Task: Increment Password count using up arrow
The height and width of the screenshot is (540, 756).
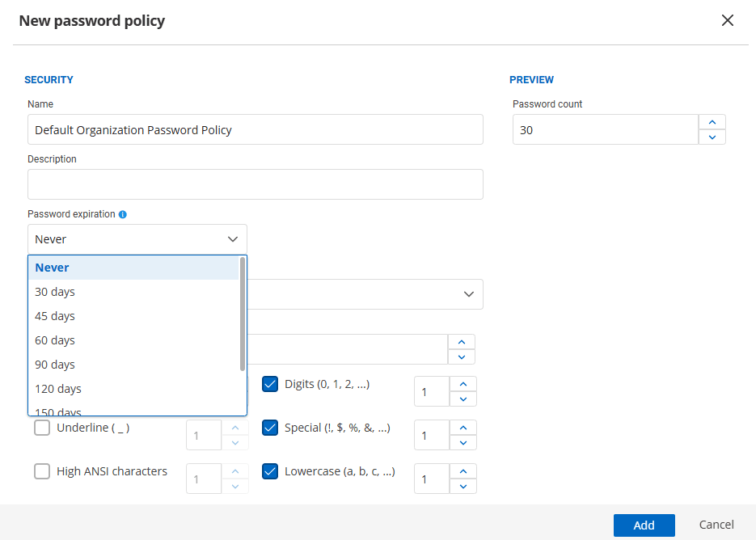Action: pyautogui.click(x=712, y=120)
